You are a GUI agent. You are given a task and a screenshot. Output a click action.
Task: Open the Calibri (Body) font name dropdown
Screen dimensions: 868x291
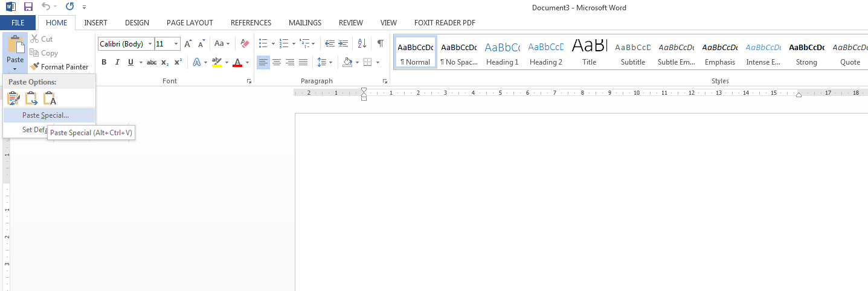150,43
